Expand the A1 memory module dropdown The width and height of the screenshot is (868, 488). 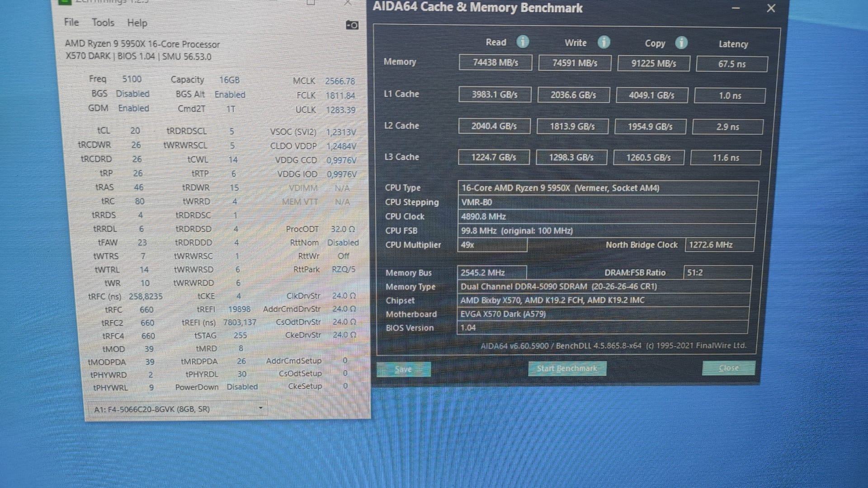[178, 409]
